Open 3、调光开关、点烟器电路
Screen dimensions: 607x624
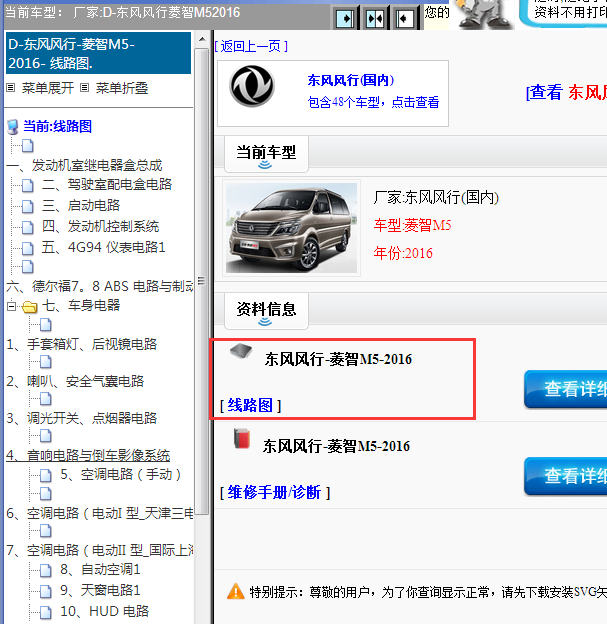tap(82, 418)
